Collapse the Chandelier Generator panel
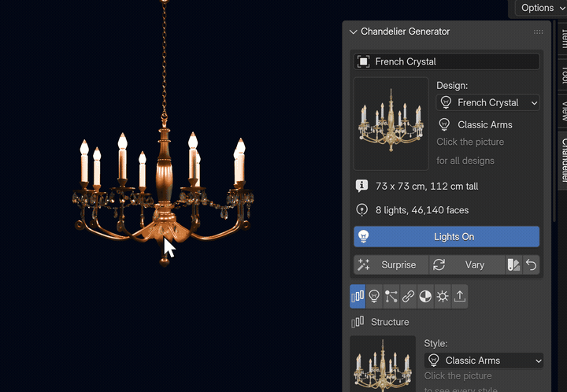Viewport: 567px width, 392px height. tap(354, 31)
